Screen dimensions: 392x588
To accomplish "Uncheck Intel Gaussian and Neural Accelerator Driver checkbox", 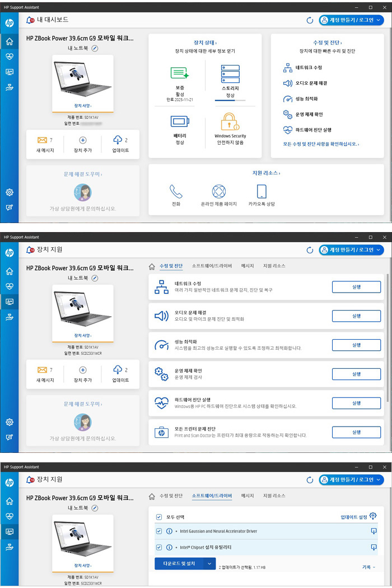I will click(x=159, y=531).
